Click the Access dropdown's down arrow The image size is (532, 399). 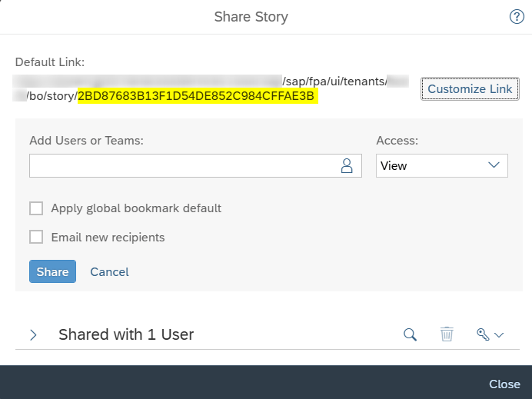click(x=494, y=165)
